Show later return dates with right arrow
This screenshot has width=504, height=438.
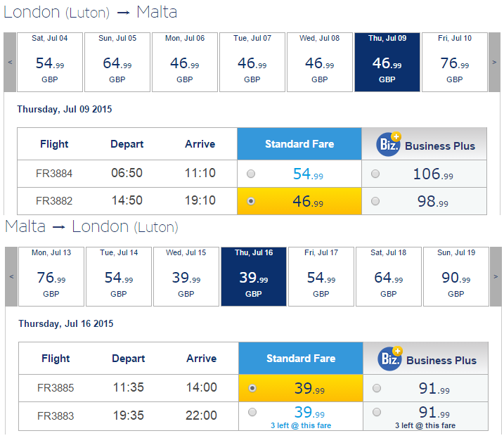(x=496, y=276)
